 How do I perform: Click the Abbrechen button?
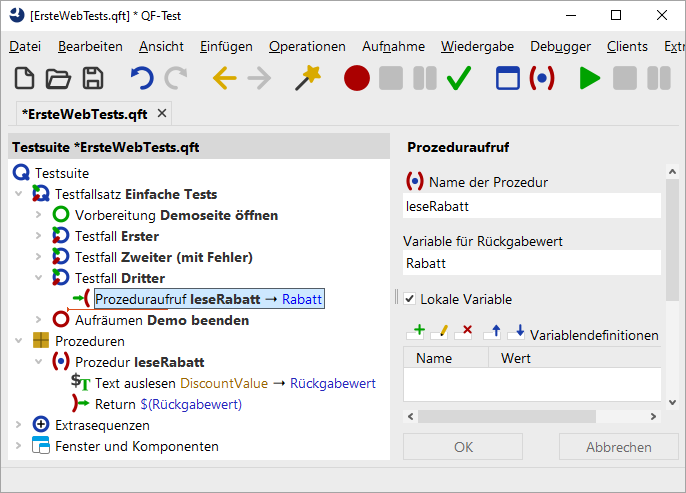619,447
